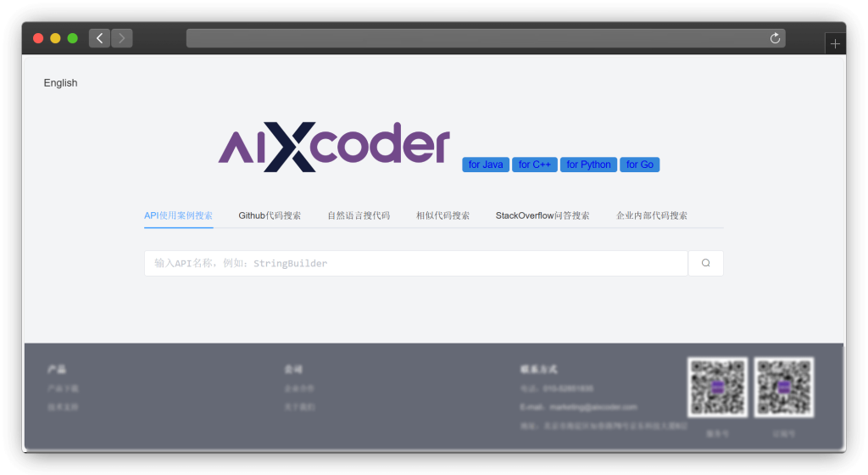Click the "for Java" button
868x475 pixels.
(x=486, y=165)
